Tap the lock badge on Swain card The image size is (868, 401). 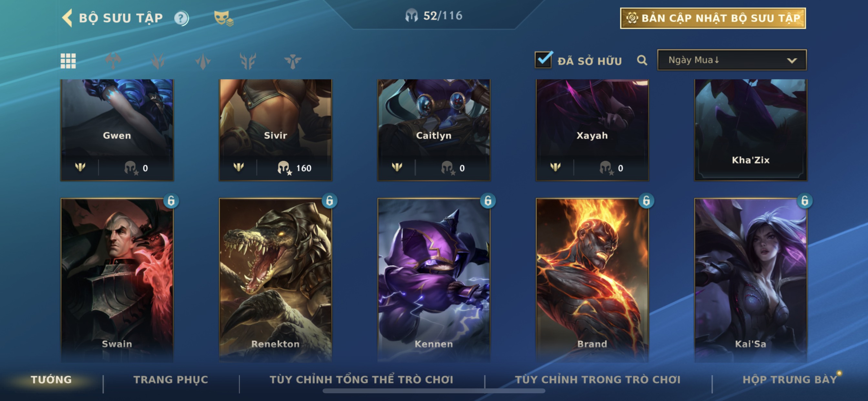coord(171,201)
